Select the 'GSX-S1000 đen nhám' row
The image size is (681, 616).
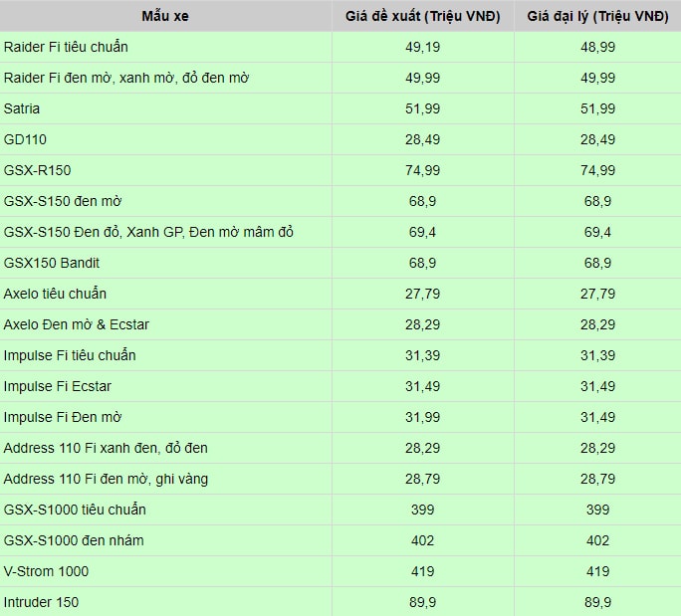(x=74, y=540)
